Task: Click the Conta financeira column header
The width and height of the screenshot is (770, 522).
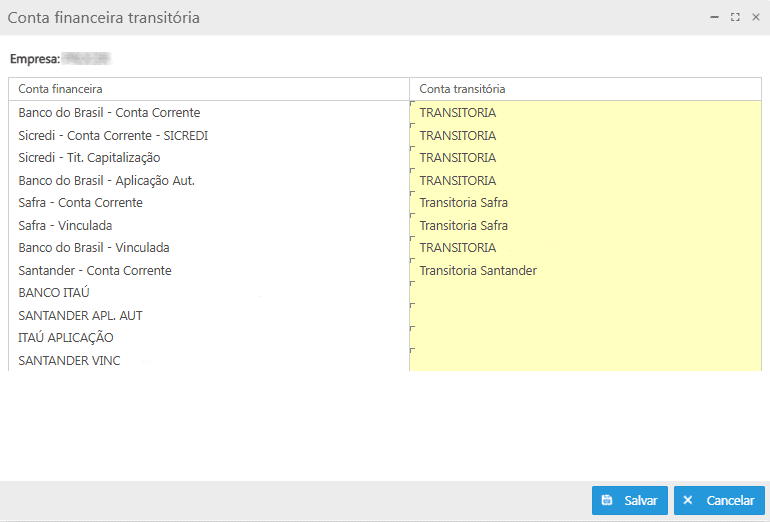Action: [x=209, y=89]
